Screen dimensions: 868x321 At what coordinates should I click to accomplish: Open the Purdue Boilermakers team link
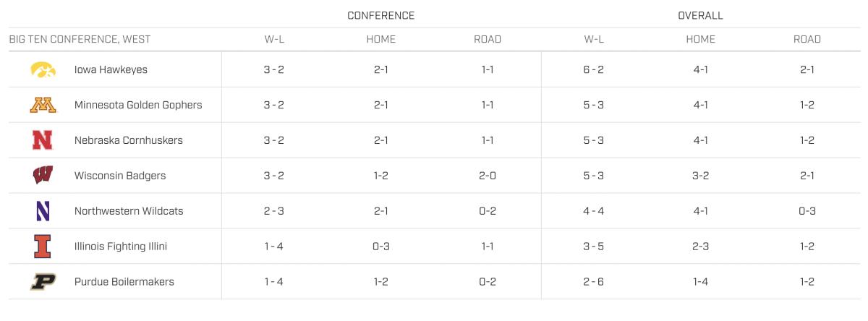[124, 282]
